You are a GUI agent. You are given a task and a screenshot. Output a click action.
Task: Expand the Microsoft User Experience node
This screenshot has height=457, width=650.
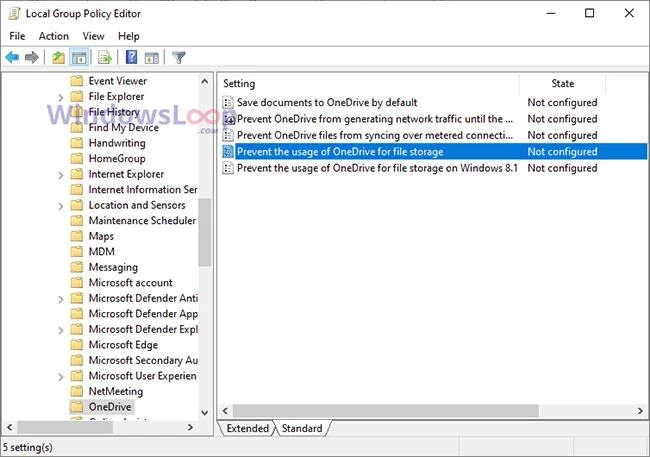(61, 377)
